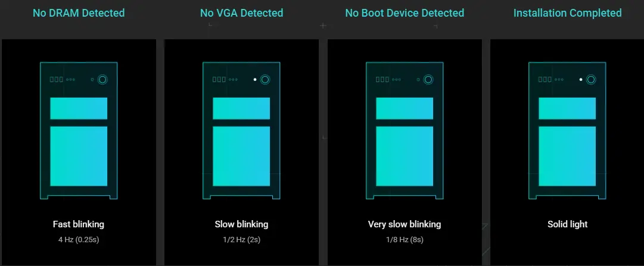Screen dimensions: 644x266
Task: Click power button icon on No DRAM case
Action: click(x=102, y=79)
